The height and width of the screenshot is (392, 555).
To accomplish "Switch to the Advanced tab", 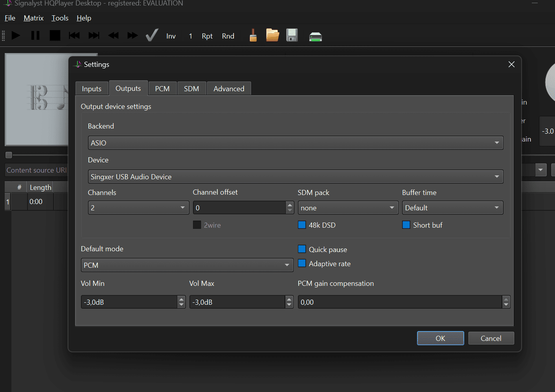I will coord(229,89).
